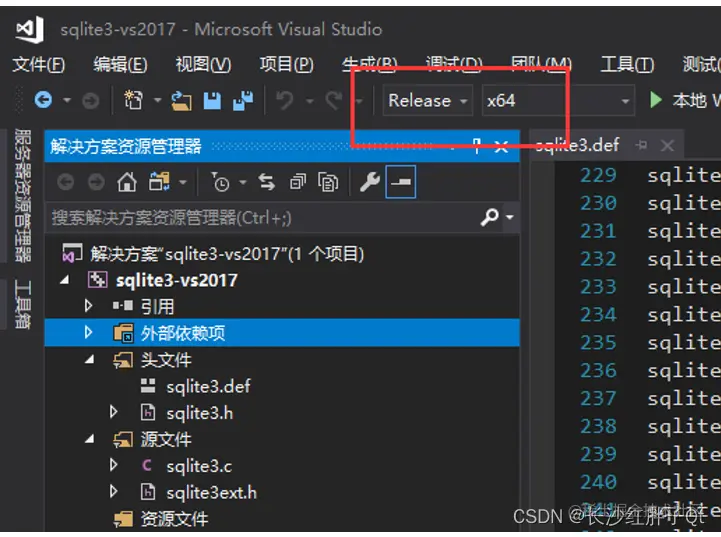Collapse all items in Solution Explorer
Screen dimensions: 721x537
click(298, 183)
